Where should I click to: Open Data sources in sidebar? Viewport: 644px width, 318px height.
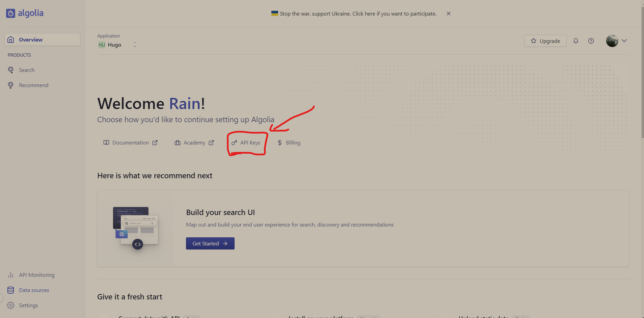click(x=34, y=290)
